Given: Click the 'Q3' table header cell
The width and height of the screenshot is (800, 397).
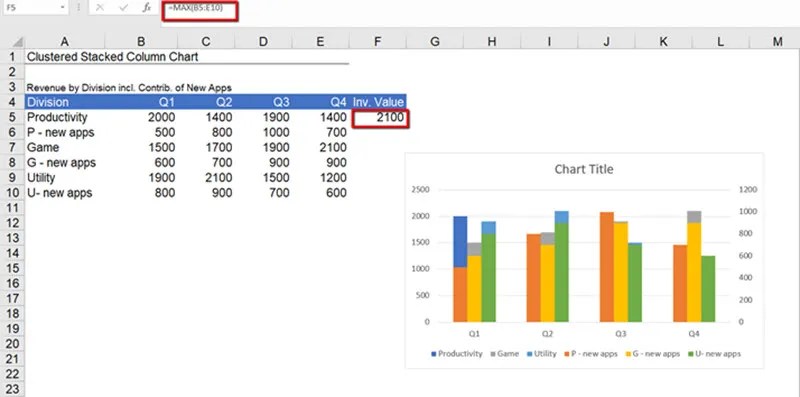Looking at the screenshot, I should click(263, 102).
